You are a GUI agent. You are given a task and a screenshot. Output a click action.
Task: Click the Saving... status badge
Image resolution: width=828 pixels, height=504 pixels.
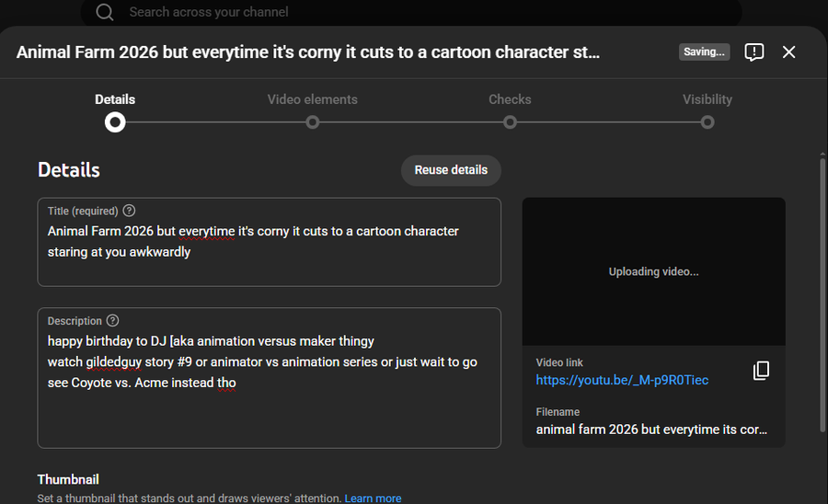[704, 52]
